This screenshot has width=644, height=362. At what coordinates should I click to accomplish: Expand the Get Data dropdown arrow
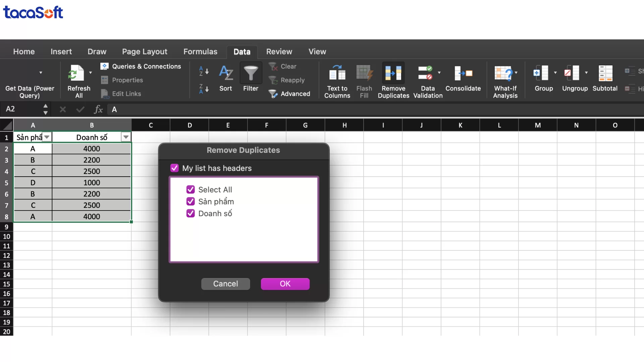[41, 72]
